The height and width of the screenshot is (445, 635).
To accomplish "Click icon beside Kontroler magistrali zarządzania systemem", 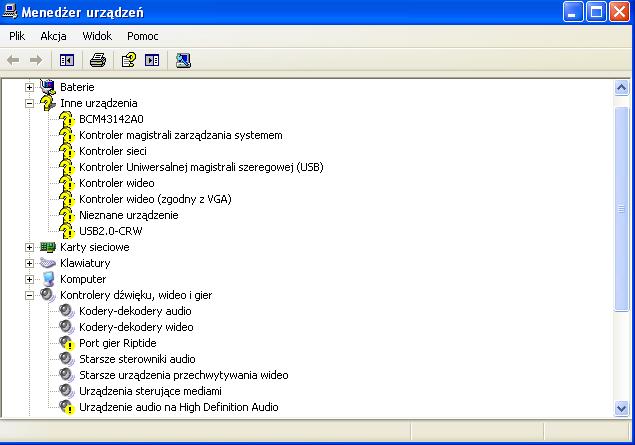I will [67, 135].
